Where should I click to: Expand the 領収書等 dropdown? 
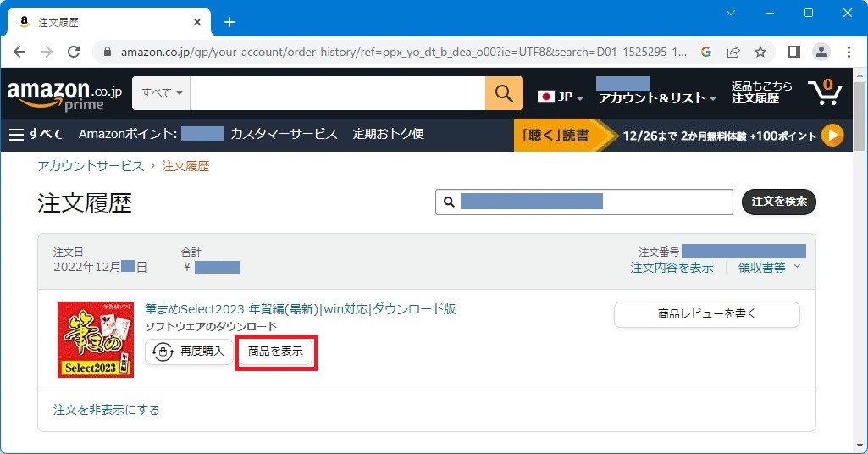pos(770,268)
